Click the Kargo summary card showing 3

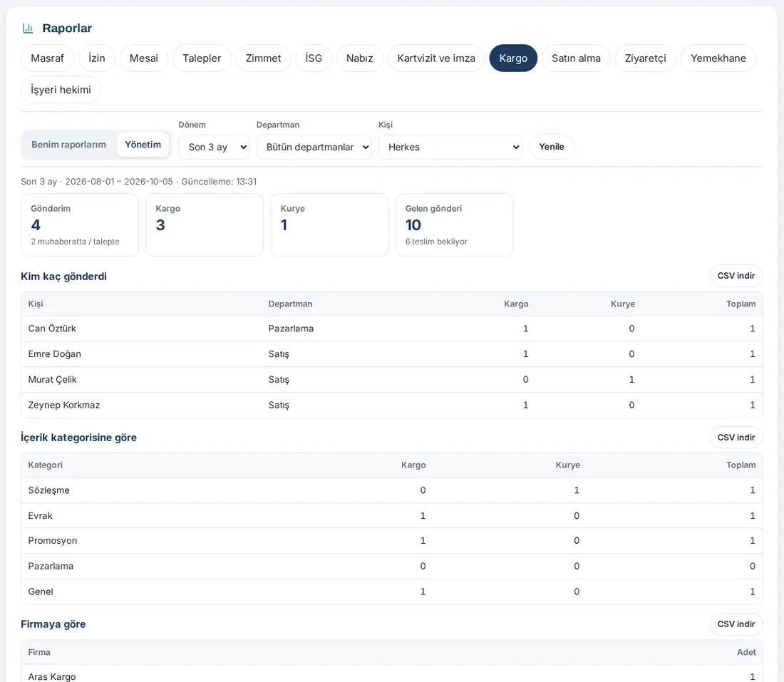pos(205,225)
